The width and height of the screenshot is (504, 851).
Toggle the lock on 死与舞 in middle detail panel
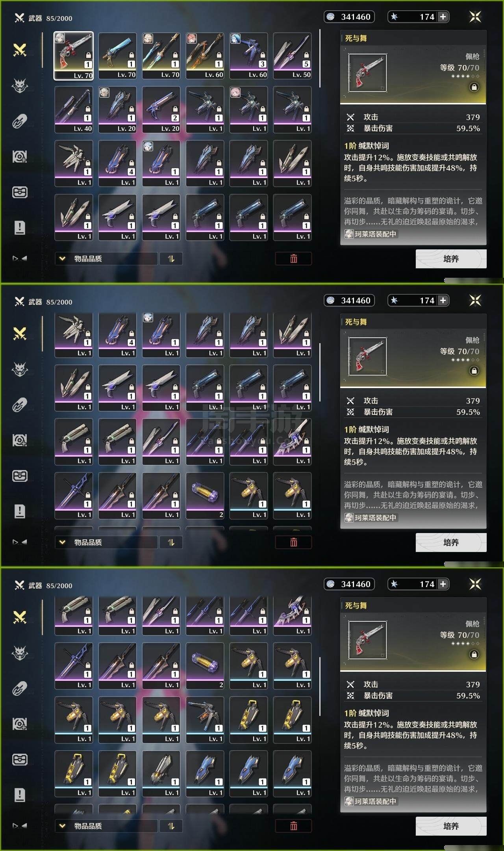pos(474,371)
